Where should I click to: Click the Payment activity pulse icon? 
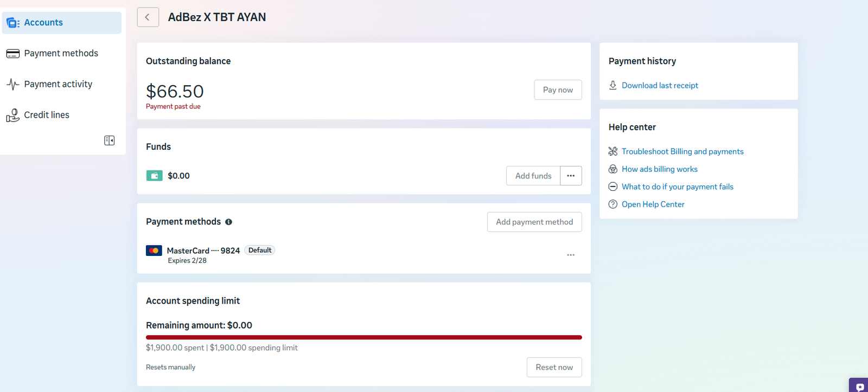click(x=13, y=84)
